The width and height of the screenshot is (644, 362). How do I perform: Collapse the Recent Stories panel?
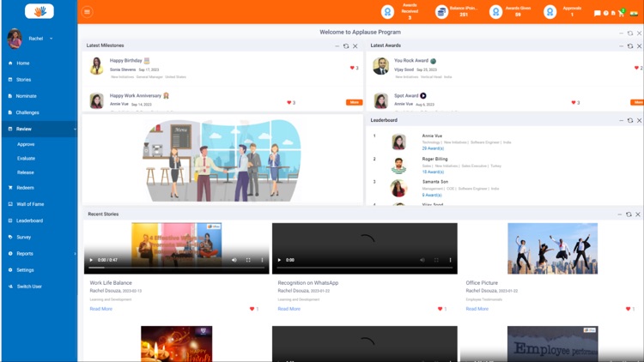click(x=619, y=214)
